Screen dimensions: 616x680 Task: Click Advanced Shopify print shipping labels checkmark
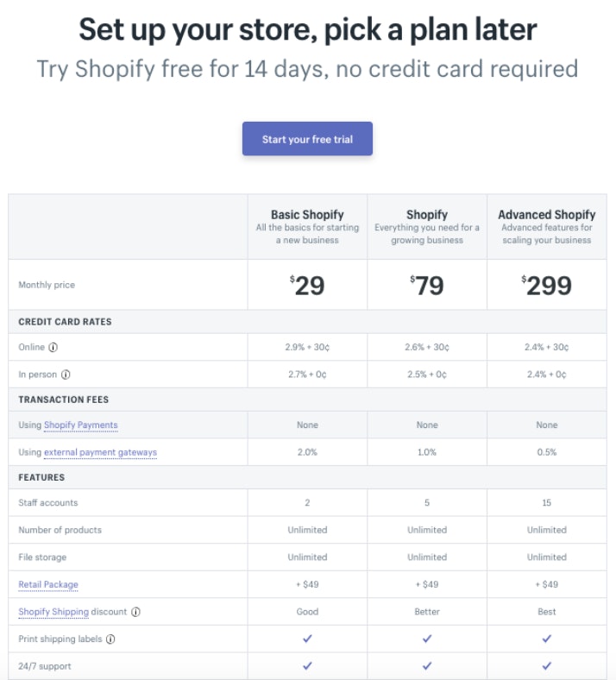[547, 639]
